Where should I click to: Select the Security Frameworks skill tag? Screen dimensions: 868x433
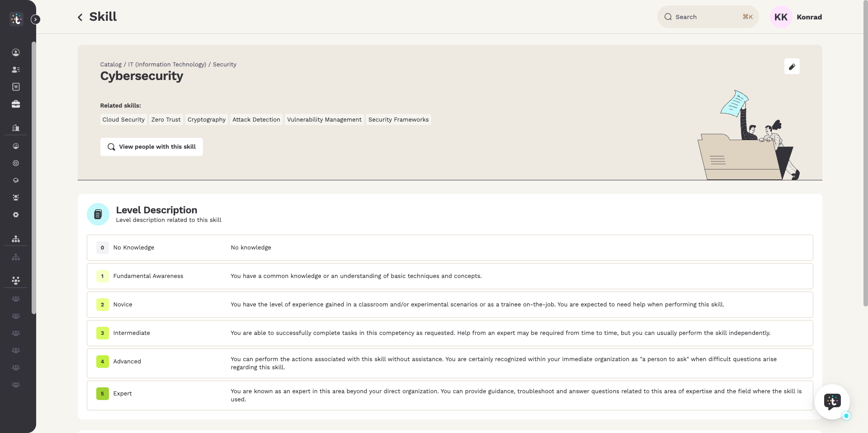(x=398, y=120)
